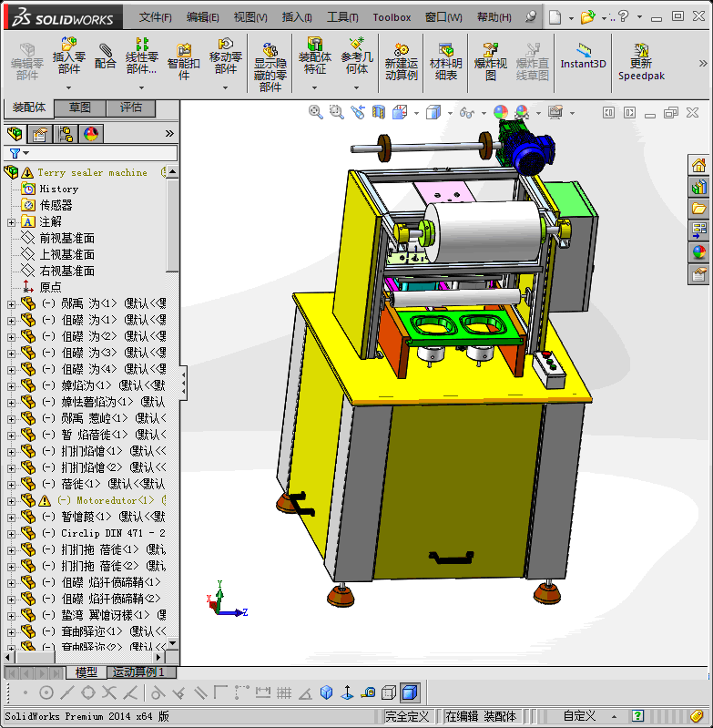
Task: Start New Motion Study (新建运动算例)
Action: point(402,61)
